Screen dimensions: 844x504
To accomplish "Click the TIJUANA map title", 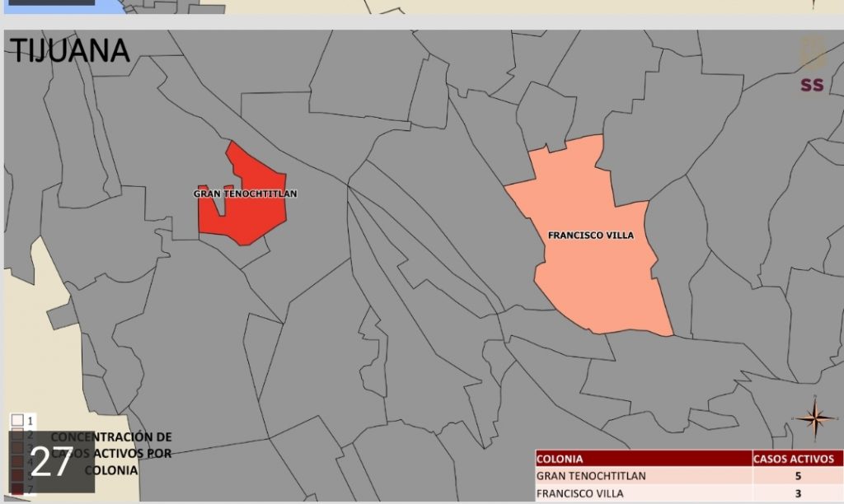I will coord(69,50).
